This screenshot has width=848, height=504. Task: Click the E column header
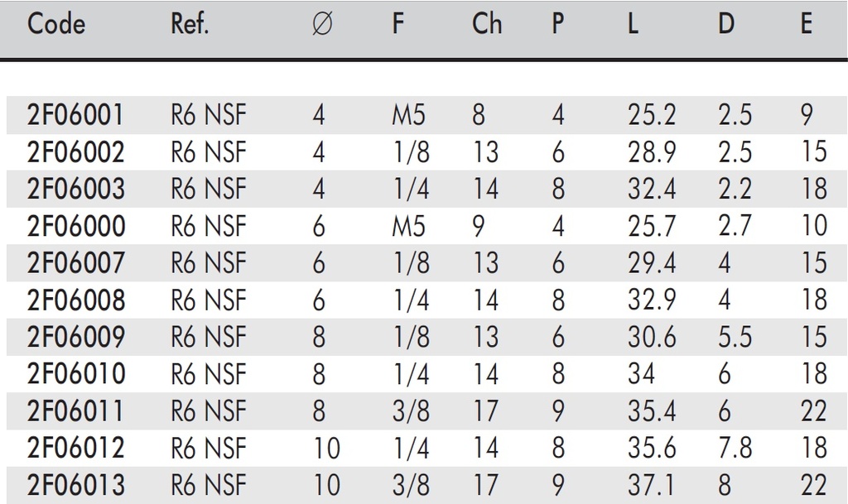[x=806, y=24]
